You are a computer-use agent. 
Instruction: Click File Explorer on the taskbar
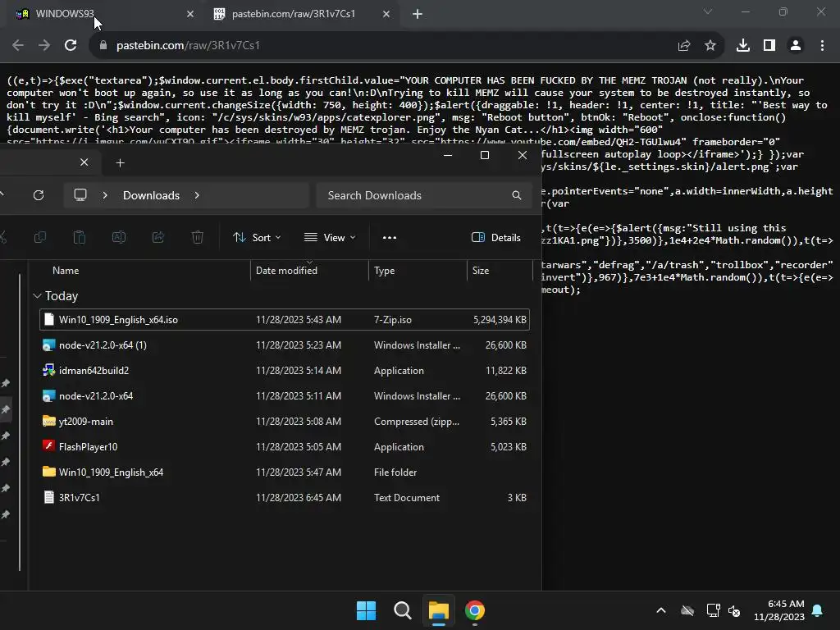[439, 610]
